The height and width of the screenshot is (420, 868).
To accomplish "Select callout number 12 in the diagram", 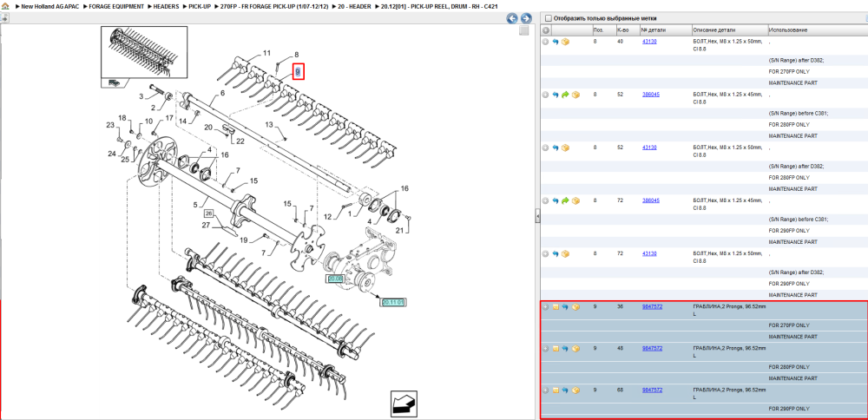I will click(328, 216).
